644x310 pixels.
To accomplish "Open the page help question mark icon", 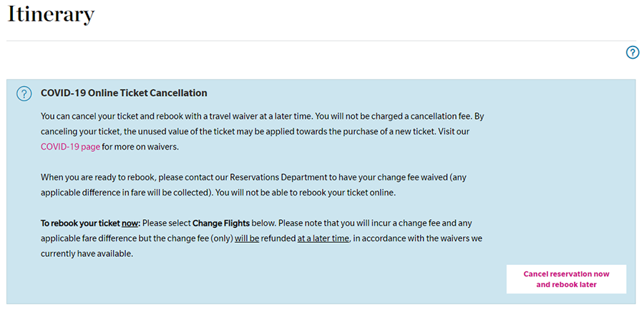I will coord(633,53).
